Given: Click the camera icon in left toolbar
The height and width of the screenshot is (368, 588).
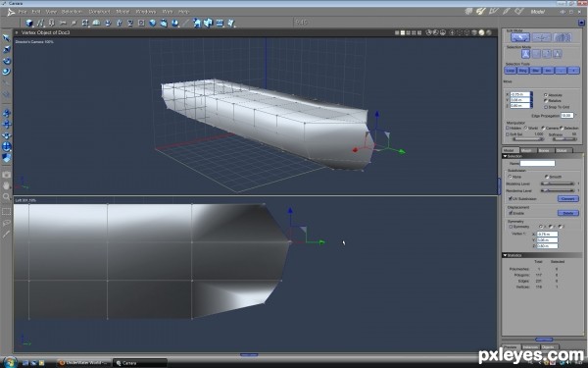Looking at the screenshot, I should (7, 175).
